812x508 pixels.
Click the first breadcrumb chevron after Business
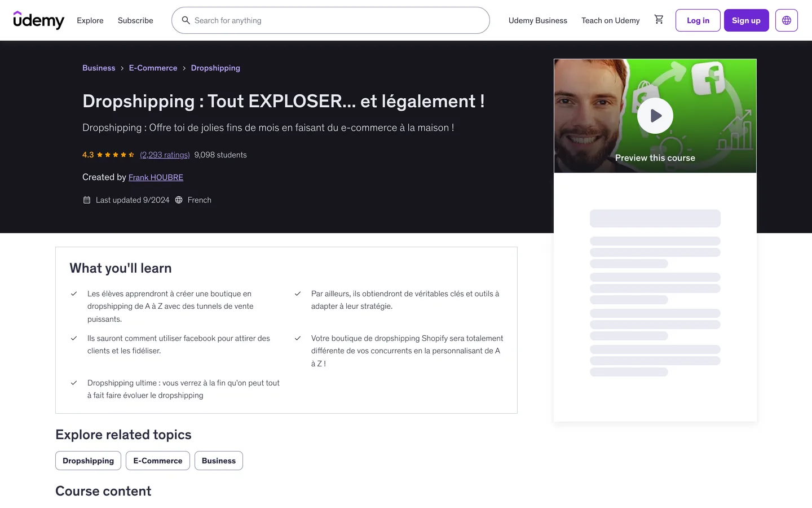(x=122, y=68)
